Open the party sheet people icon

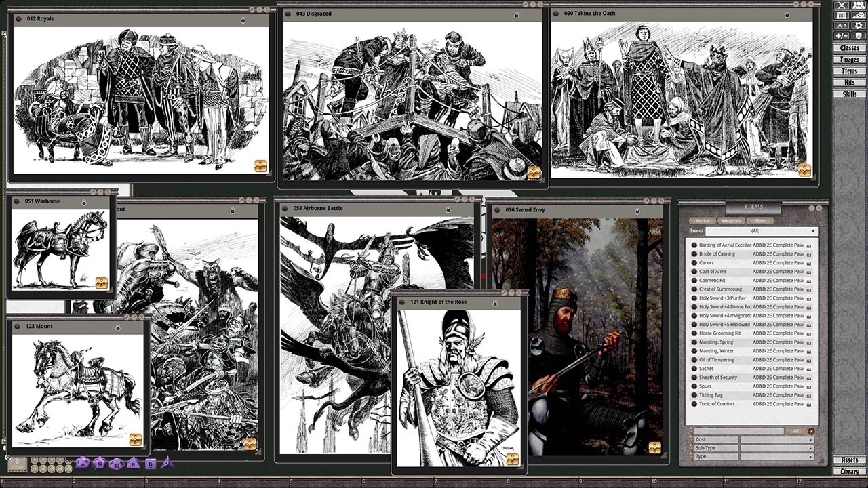click(x=858, y=5)
